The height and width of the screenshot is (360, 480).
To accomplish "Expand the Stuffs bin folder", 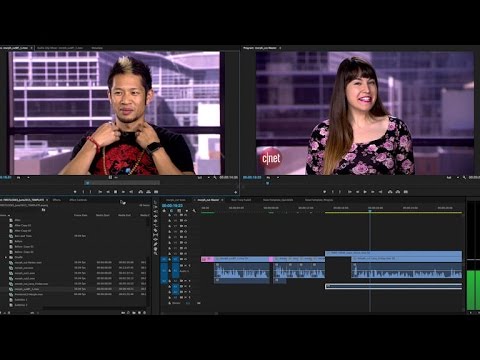I will (x=6, y=257).
